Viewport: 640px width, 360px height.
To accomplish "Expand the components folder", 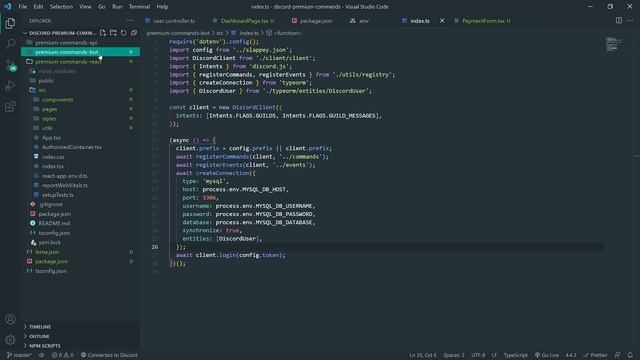I will (x=81, y=100).
